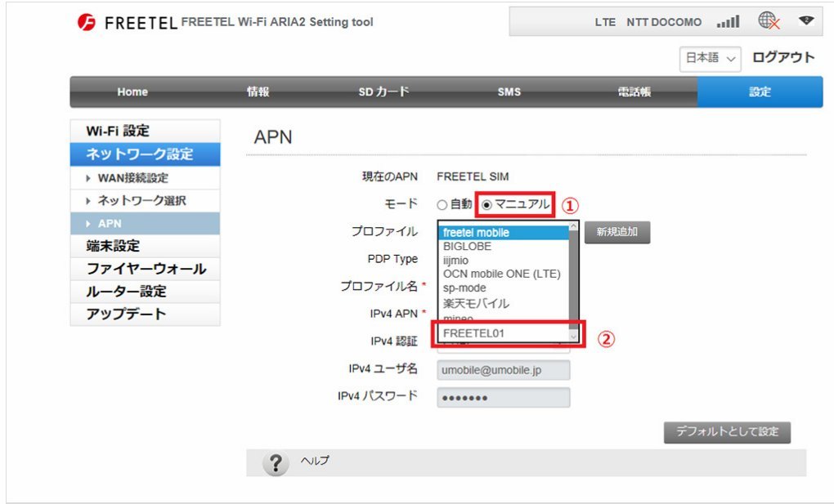Select the マニュアル mode radio button
Image resolution: width=834 pixels, height=504 pixels.
pos(486,204)
